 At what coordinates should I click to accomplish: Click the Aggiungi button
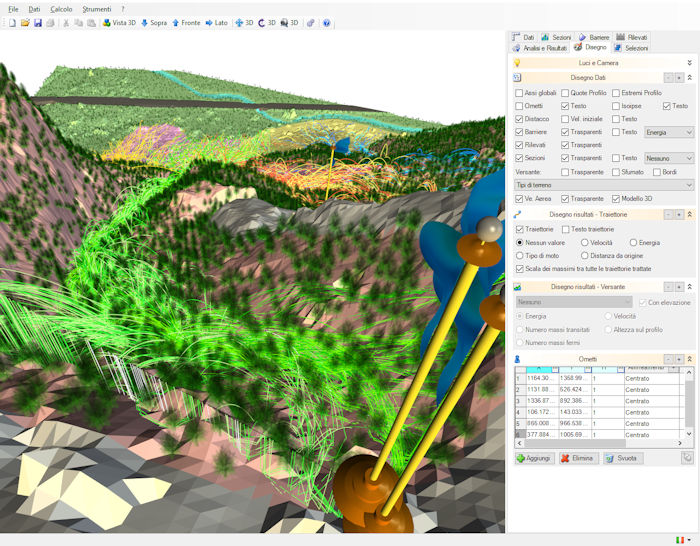pyautogui.click(x=534, y=458)
